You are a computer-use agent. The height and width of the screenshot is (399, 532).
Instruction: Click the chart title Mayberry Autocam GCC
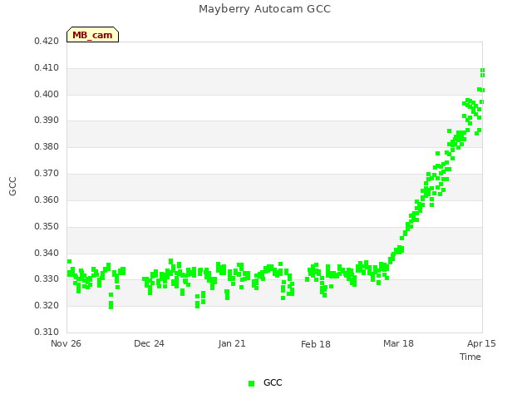tap(264, 9)
